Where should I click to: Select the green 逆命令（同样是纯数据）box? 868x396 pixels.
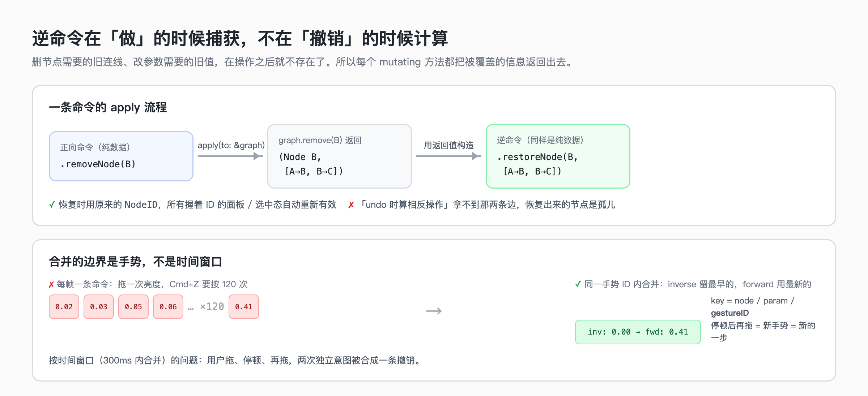[x=558, y=156]
